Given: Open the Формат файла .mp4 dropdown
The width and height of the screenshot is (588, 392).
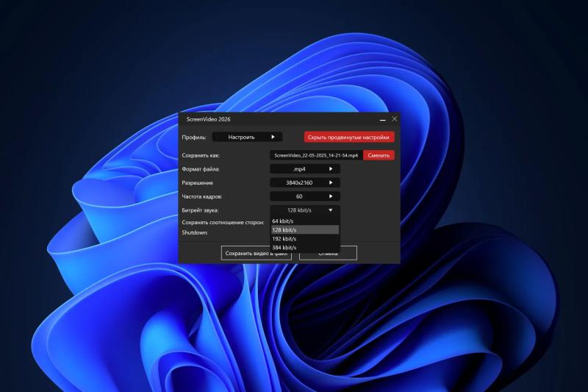Looking at the screenshot, I should (305, 169).
